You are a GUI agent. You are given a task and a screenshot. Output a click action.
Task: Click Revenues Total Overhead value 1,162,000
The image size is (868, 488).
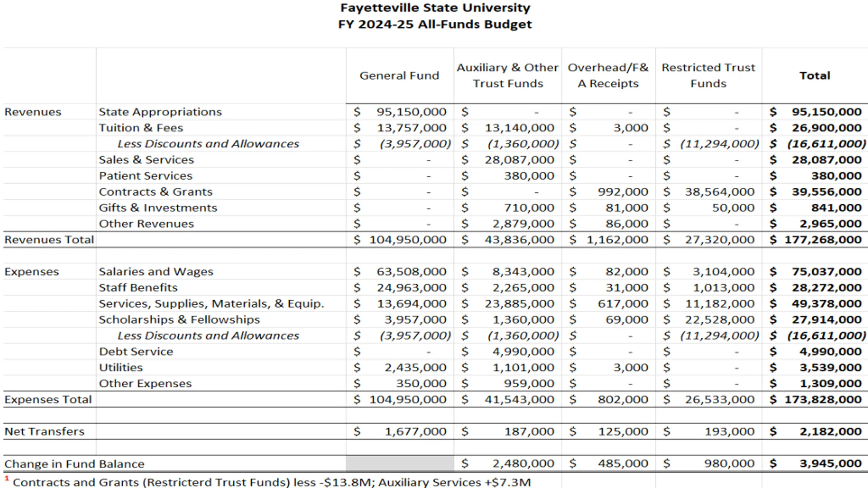coord(617,240)
